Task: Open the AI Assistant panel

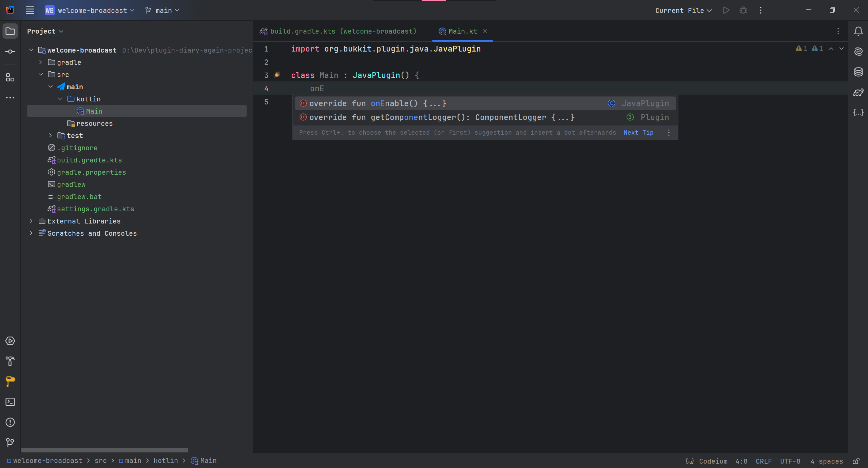Action: [859, 52]
